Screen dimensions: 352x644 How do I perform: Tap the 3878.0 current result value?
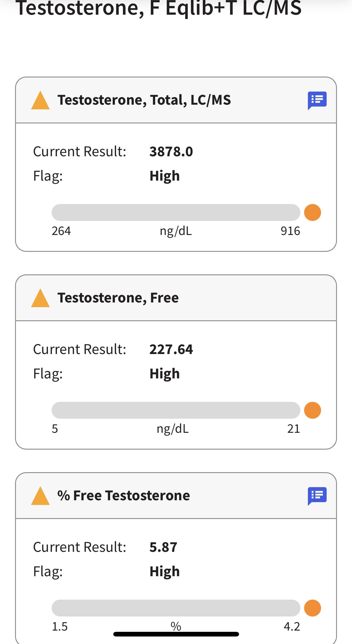pyautogui.click(x=171, y=152)
